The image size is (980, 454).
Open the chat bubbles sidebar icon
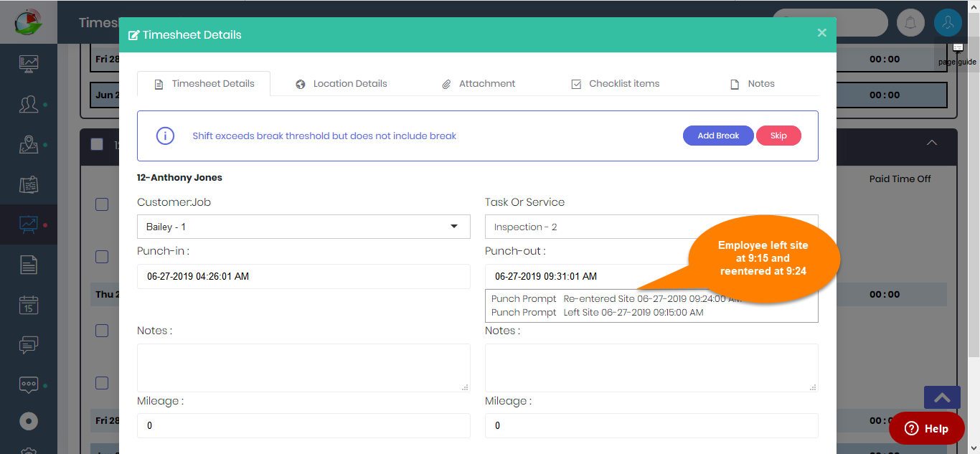(29, 345)
